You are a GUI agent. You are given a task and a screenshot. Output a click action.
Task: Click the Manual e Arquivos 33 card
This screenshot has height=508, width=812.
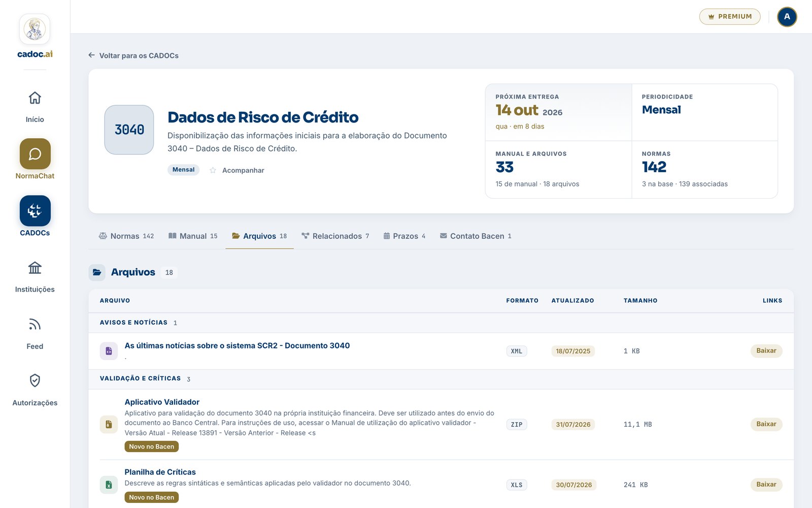point(558,170)
